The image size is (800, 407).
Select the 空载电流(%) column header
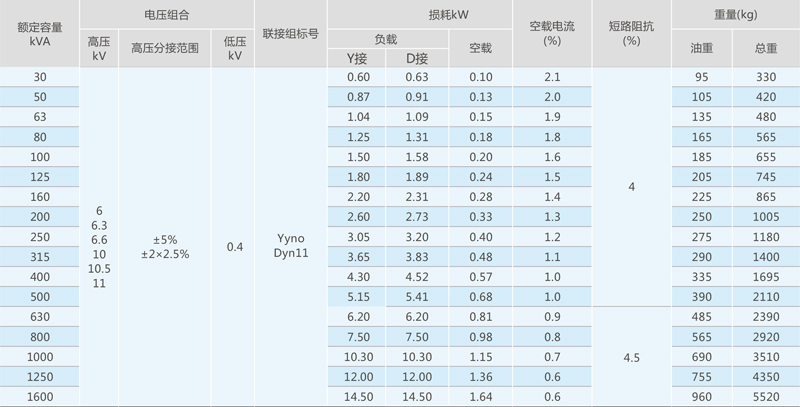click(551, 34)
